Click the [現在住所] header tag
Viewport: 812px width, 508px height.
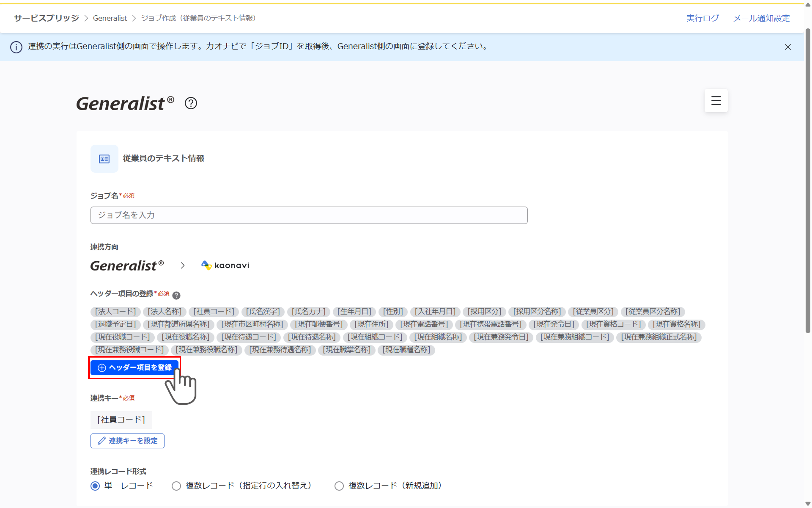pos(371,324)
